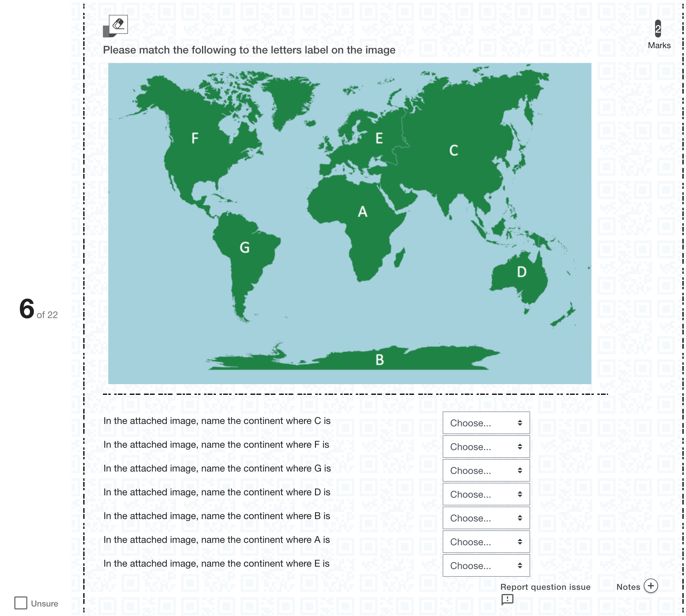Open the dropdown for continent A

(x=486, y=542)
